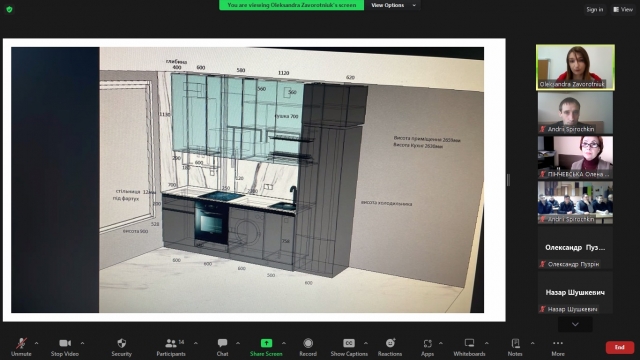Select Oleksandra Zavorotniuk's video thumbnail
The image size is (640, 360).
pos(575,67)
